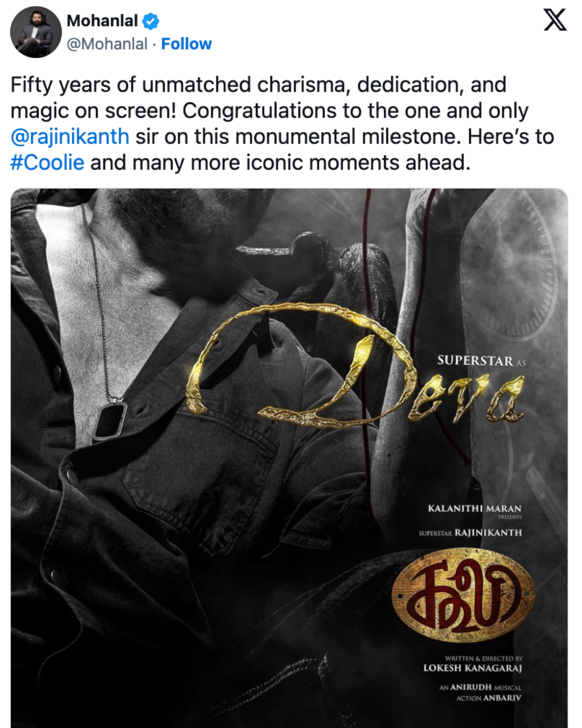Screen dimensions: 582x728
Task: Click the Action Anbariv credit line
Action: [489, 698]
